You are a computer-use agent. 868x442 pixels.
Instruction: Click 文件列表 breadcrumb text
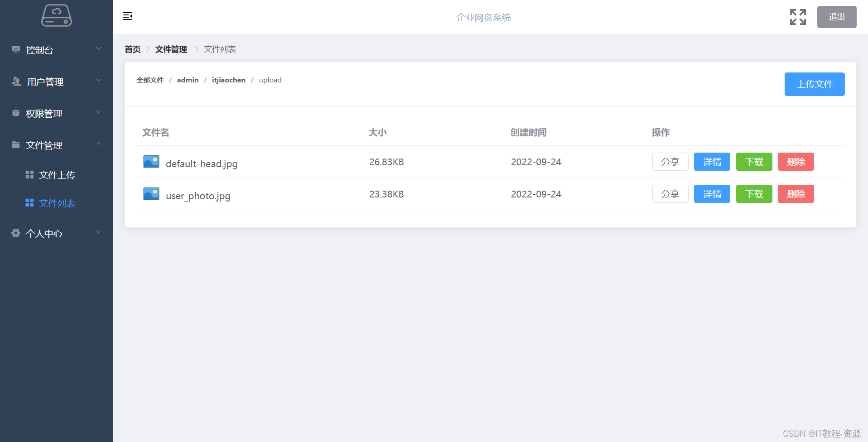point(220,49)
